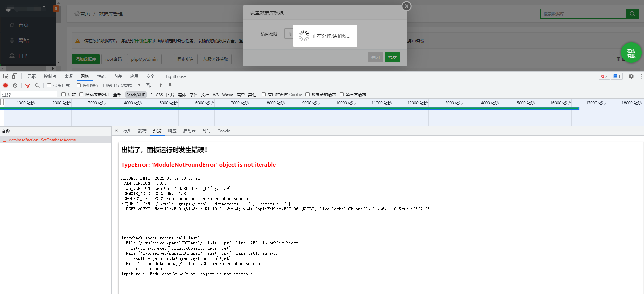
Task: Open DevTools settings gear
Action: pyautogui.click(x=631, y=76)
